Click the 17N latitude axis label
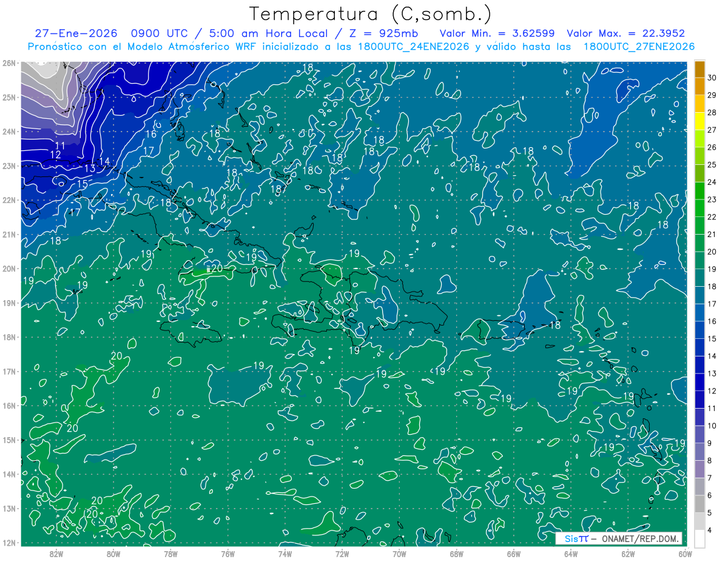 pyautogui.click(x=8, y=371)
